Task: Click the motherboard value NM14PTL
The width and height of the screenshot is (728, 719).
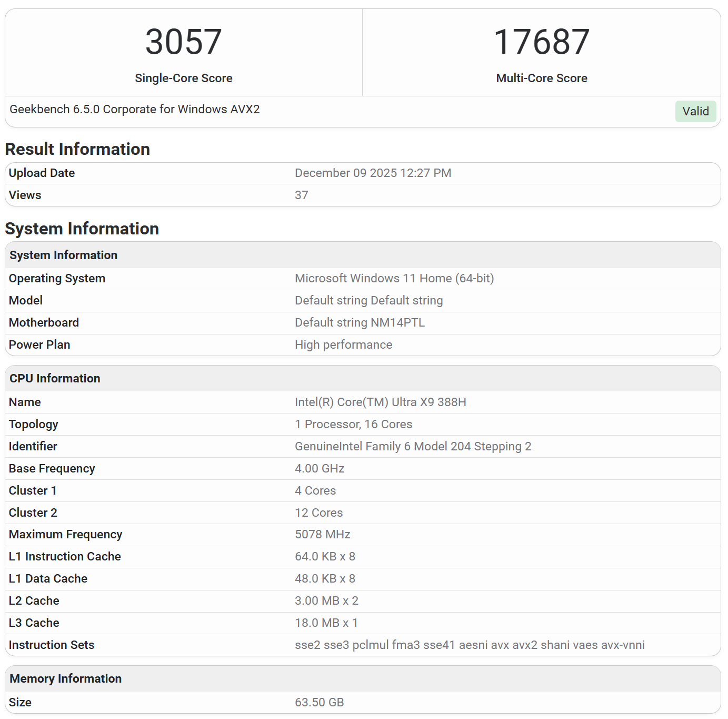Action: [360, 322]
